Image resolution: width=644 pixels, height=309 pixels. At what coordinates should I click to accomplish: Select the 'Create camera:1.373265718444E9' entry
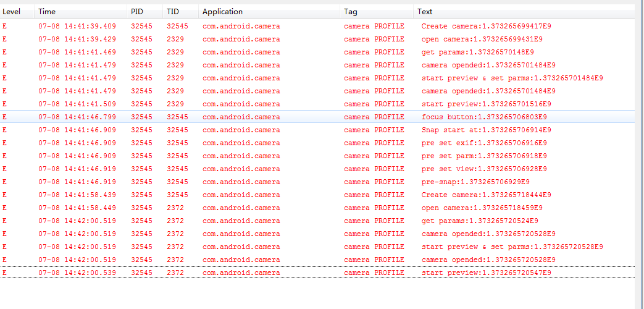[317, 195]
